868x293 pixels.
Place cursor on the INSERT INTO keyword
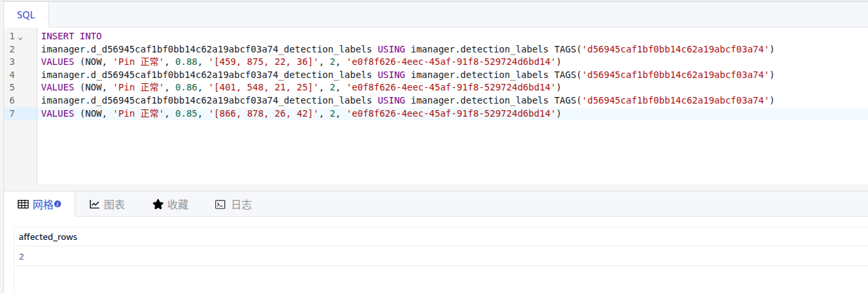tap(71, 36)
